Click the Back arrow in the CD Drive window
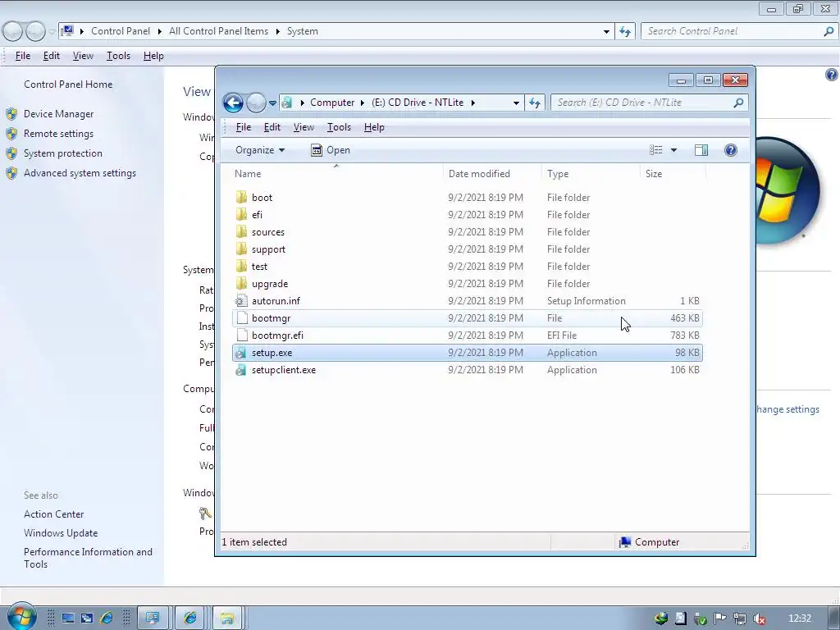Viewport: 840px width, 630px height. pyautogui.click(x=233, y=103)
